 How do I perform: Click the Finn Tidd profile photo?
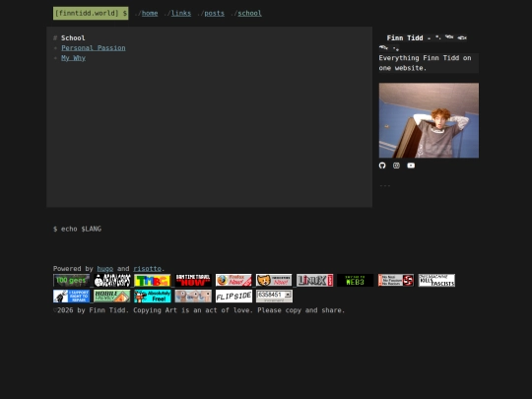click(x=429, y=120)
